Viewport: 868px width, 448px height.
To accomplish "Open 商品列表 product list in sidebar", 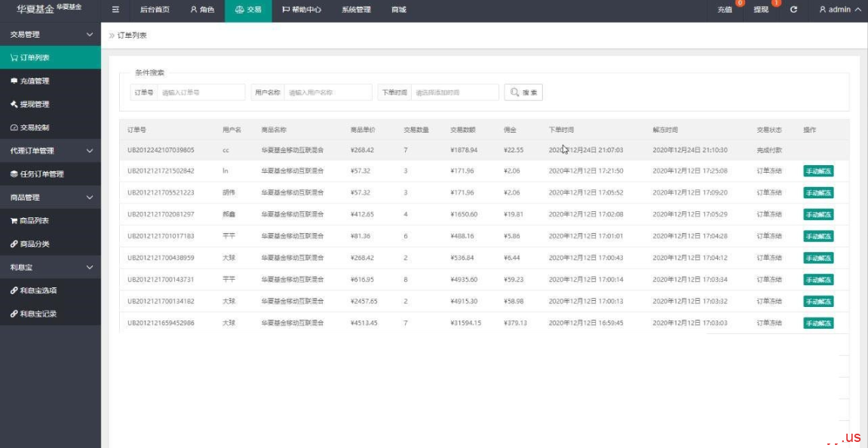I will (x=34, y=221).
